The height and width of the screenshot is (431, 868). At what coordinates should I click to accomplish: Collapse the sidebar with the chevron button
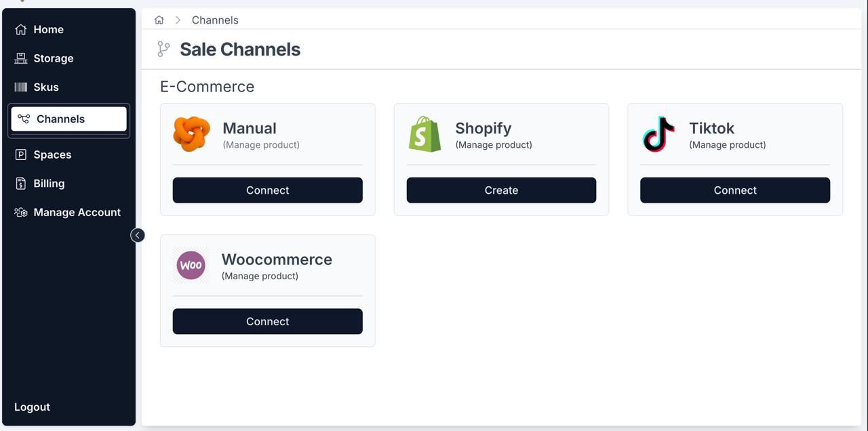(138, 235)
